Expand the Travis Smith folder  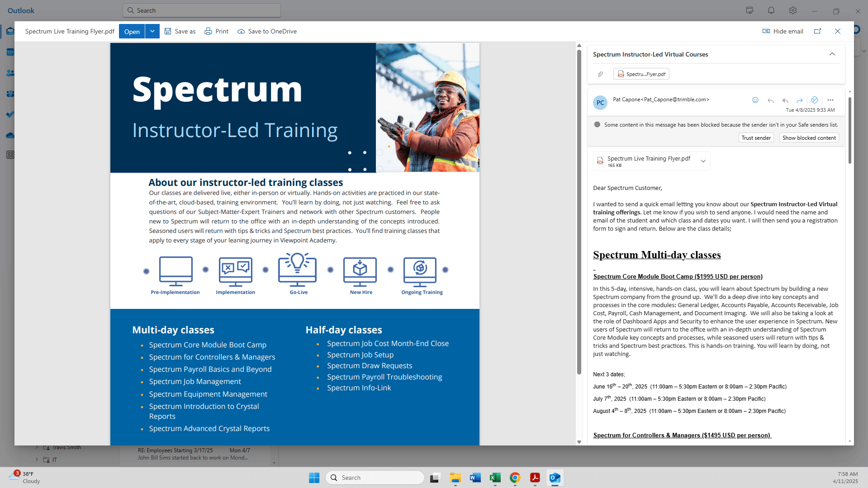point(37,447)
